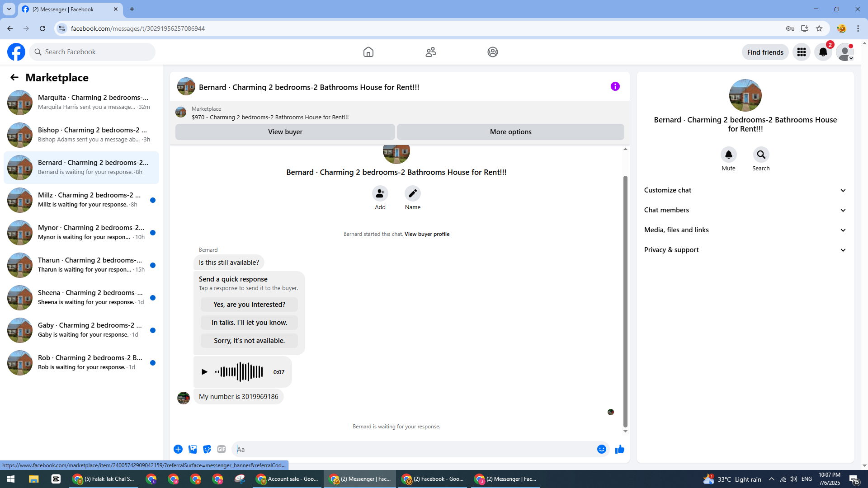The width and height of the screenshot is (868, 488).
Task: Play Bernard's voice message
Action: click(x=204, y=372)
